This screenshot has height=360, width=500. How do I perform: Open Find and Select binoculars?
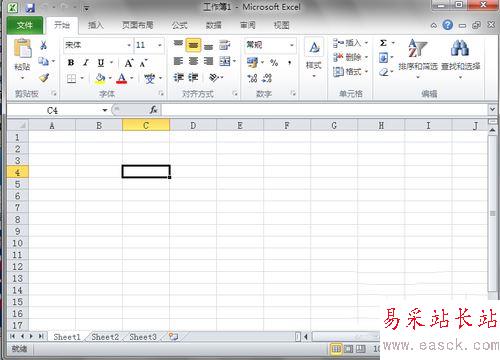(x=460, y=58)
